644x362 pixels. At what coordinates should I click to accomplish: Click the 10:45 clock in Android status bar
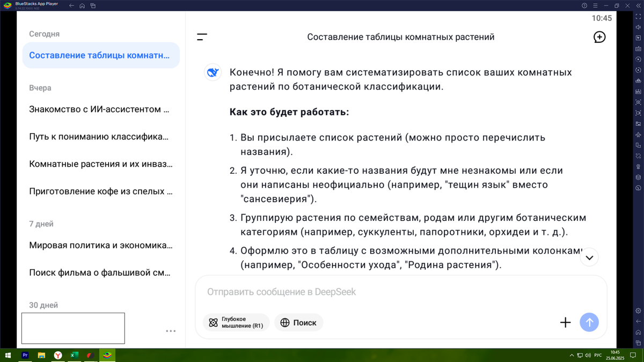[602, 18]
